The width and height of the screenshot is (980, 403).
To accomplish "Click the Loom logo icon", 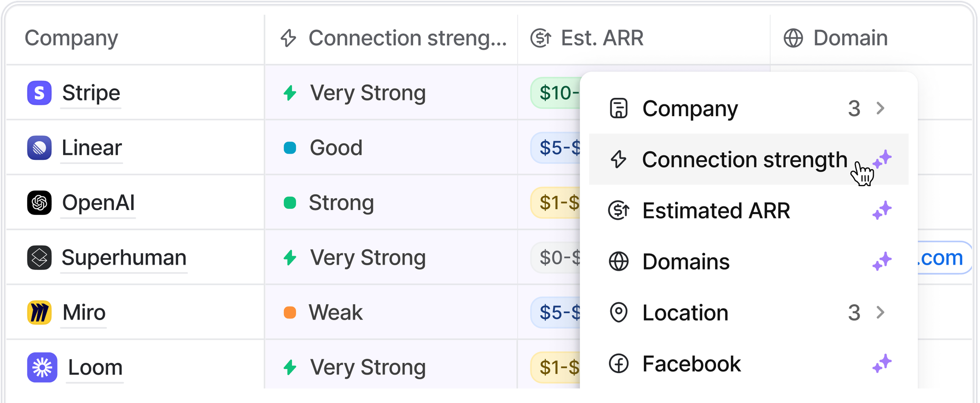I will tap(42, 367).
